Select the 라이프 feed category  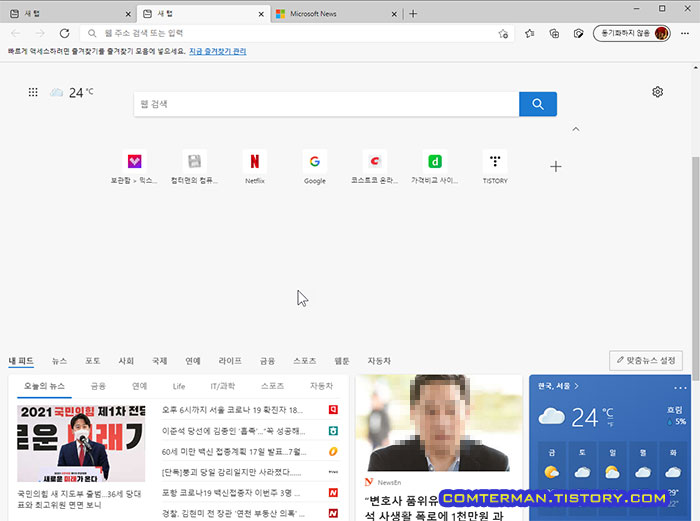tap(230, 361)
